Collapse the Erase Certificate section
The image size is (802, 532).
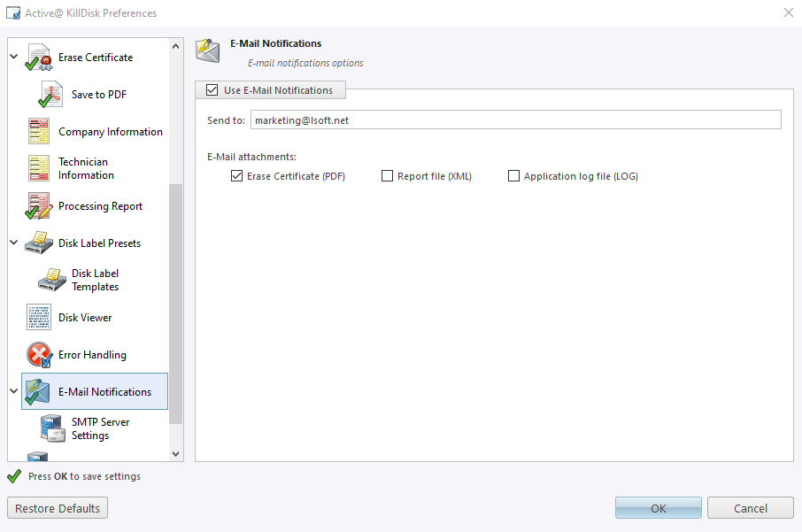pos(12,57)
